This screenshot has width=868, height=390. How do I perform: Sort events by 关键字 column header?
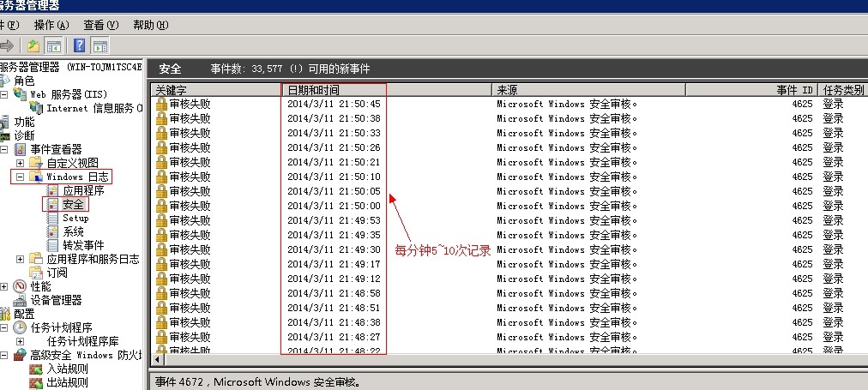[x=214, y=89]
